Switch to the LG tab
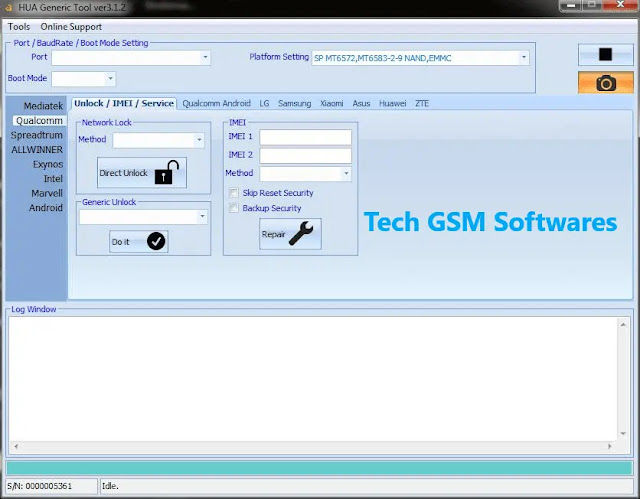 tap(264, 104)
